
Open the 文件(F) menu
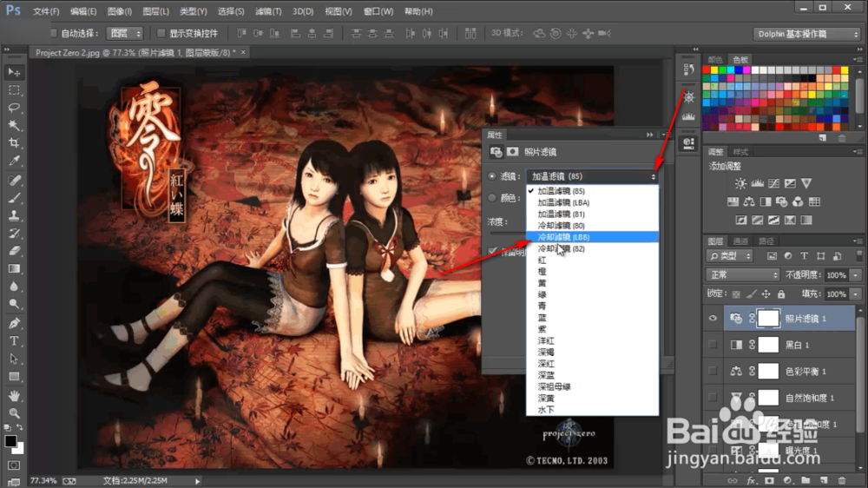46,11
